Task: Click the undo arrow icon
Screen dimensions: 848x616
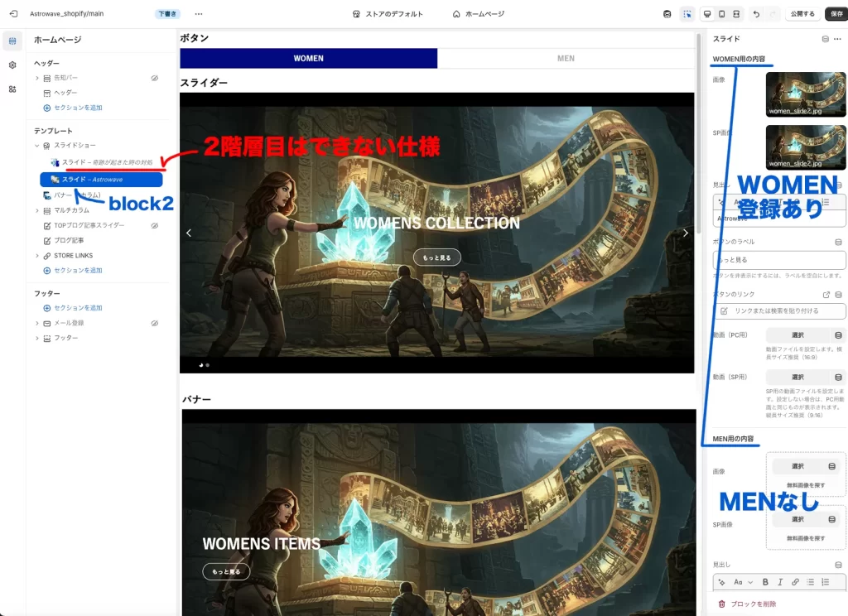Action: point(756,13)
